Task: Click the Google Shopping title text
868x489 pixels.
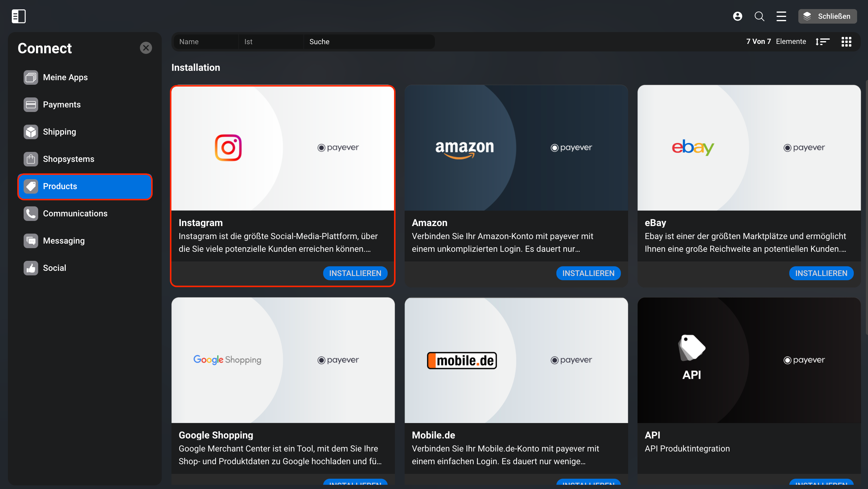Action: pyautogui.click(x=216, y=435)
